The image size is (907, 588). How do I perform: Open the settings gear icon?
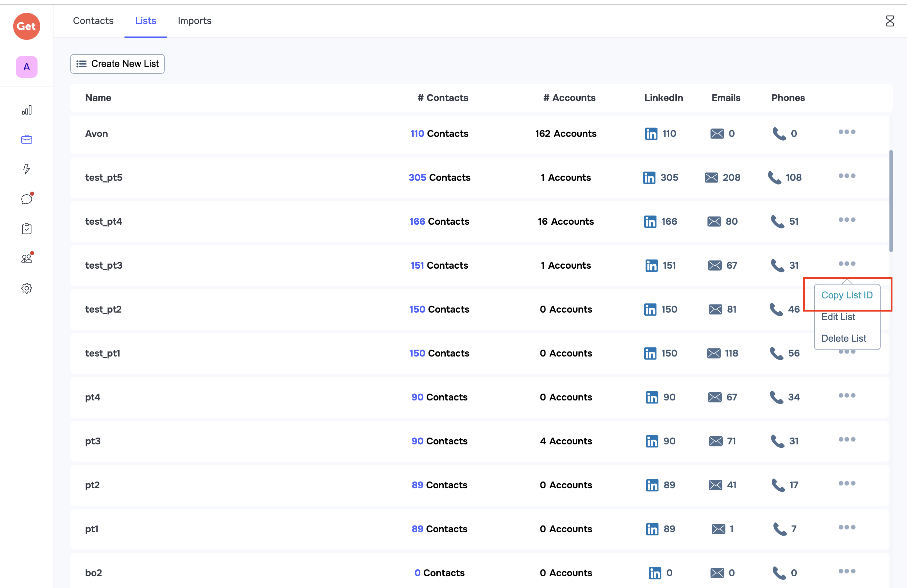pyautogui.click(x=27, y=288)
